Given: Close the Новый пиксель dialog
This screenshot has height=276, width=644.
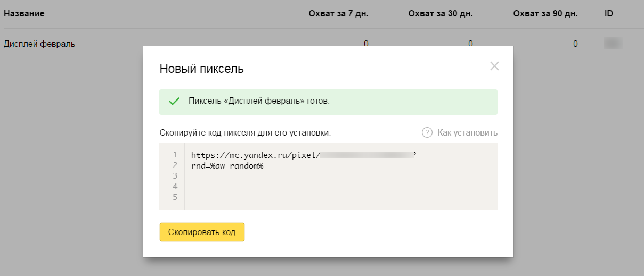Looking at the screenshot, I should click(494, 66).
